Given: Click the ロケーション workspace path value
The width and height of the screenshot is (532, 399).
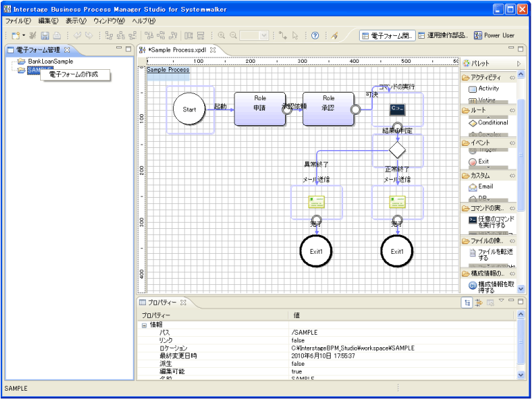Looking at the screenshot, I should coord(353,348).
